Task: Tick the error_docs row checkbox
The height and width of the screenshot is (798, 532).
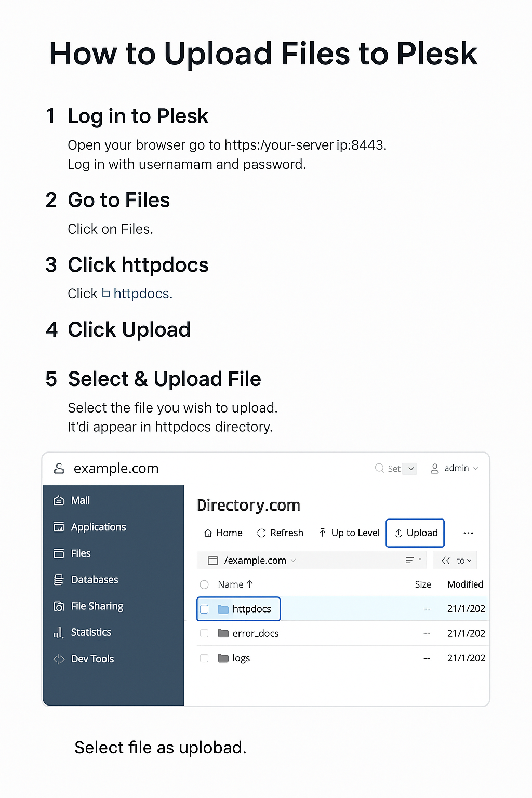Action: tap(204, 633)
